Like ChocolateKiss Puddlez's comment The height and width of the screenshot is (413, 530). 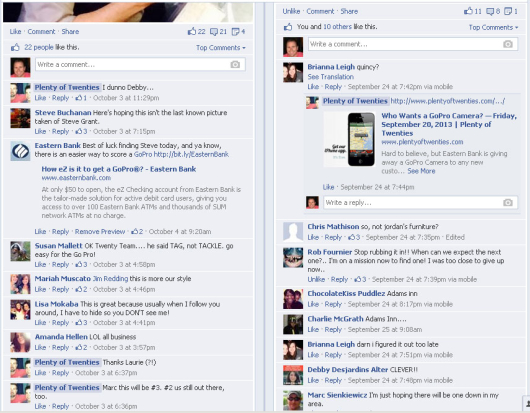tap(313, 304)
